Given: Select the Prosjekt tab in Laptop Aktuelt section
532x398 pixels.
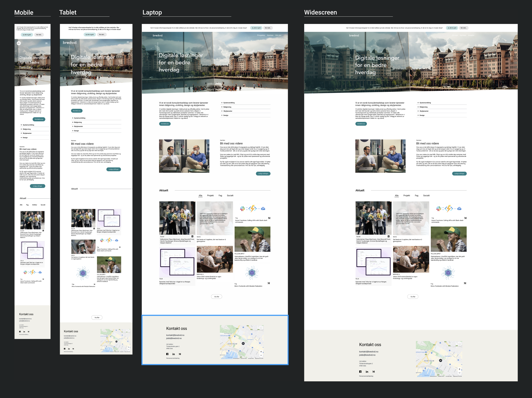Looking at the screenshot, I should pos(210,196).
